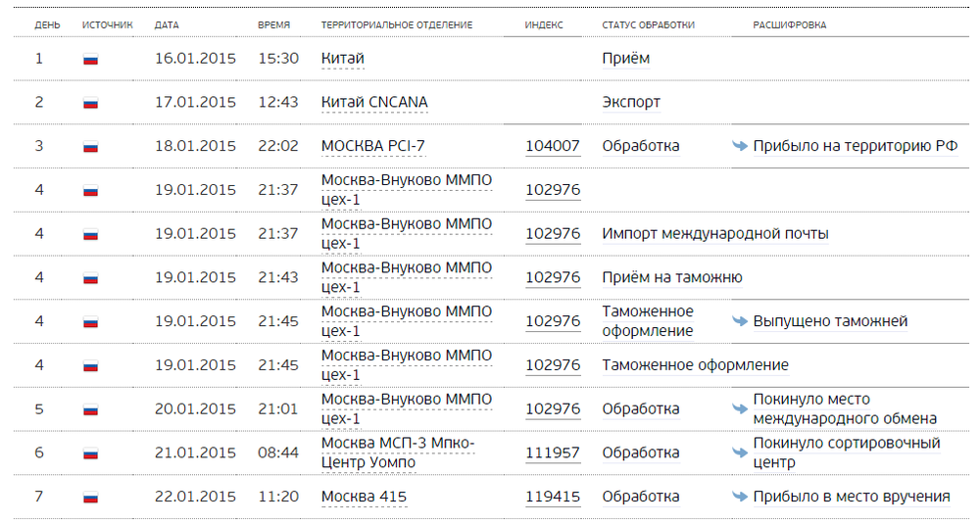The width and height of the screenshot is (980, 524).
Task: Click the flag icon in the Москва 415 row
Action: click(x=90, y=498)
